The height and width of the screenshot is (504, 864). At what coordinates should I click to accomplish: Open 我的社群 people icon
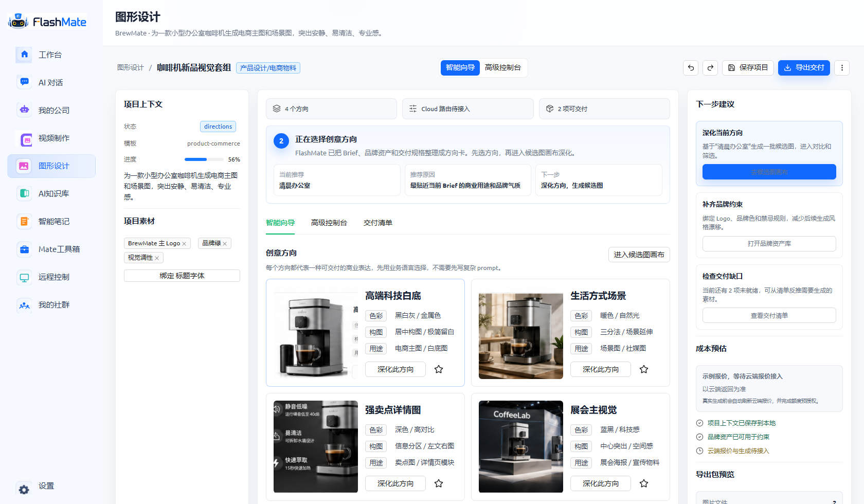tap(24, 304)
